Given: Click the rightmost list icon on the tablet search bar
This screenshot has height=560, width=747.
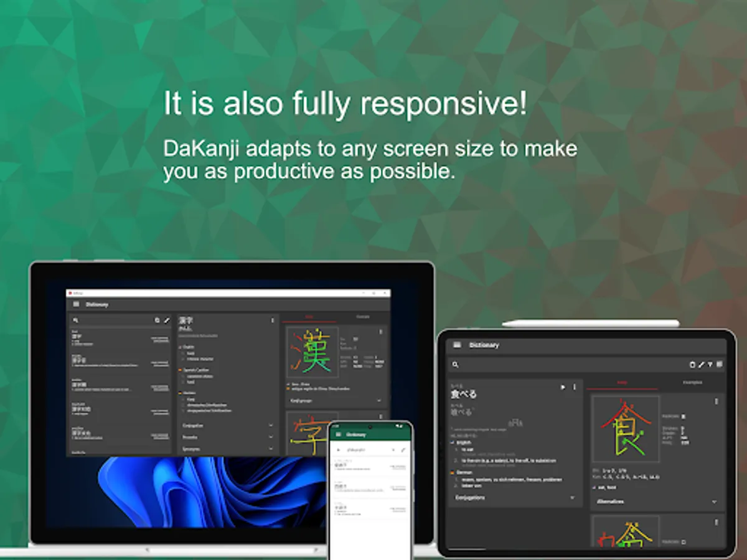Looking at the screenshot, I should click(719, 364).
